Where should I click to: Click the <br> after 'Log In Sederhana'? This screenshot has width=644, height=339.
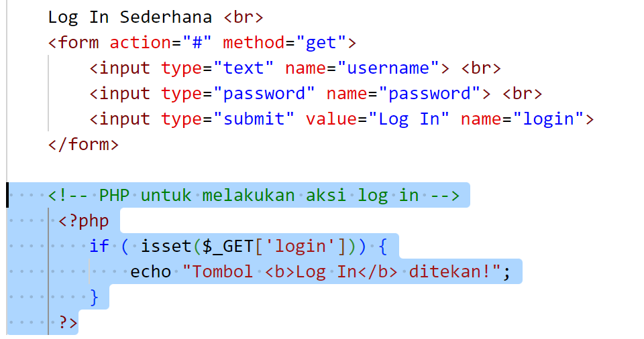click(x=243, y=17)
